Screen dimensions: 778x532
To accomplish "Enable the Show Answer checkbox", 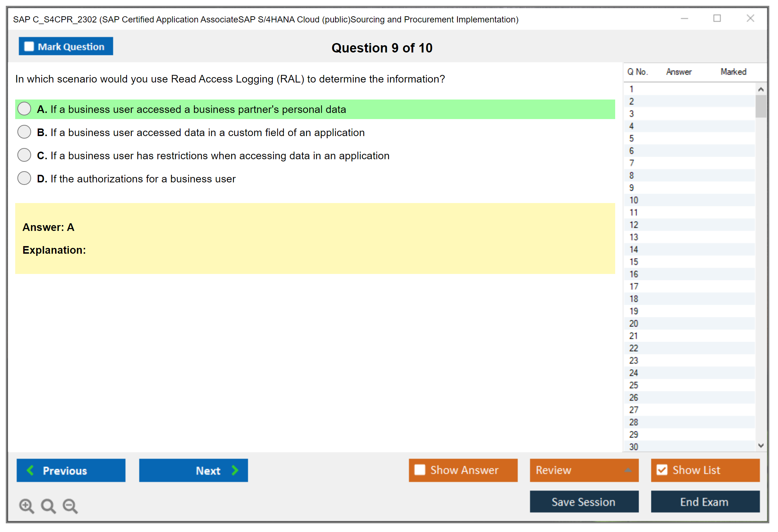I will [x=420, y=470].
